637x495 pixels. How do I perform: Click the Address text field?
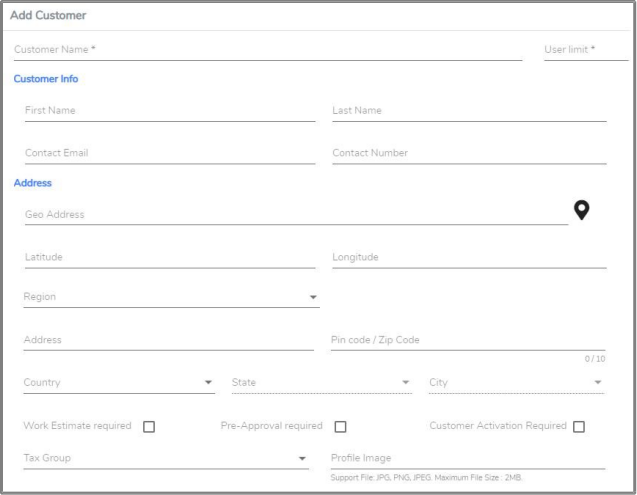(169, 340)
